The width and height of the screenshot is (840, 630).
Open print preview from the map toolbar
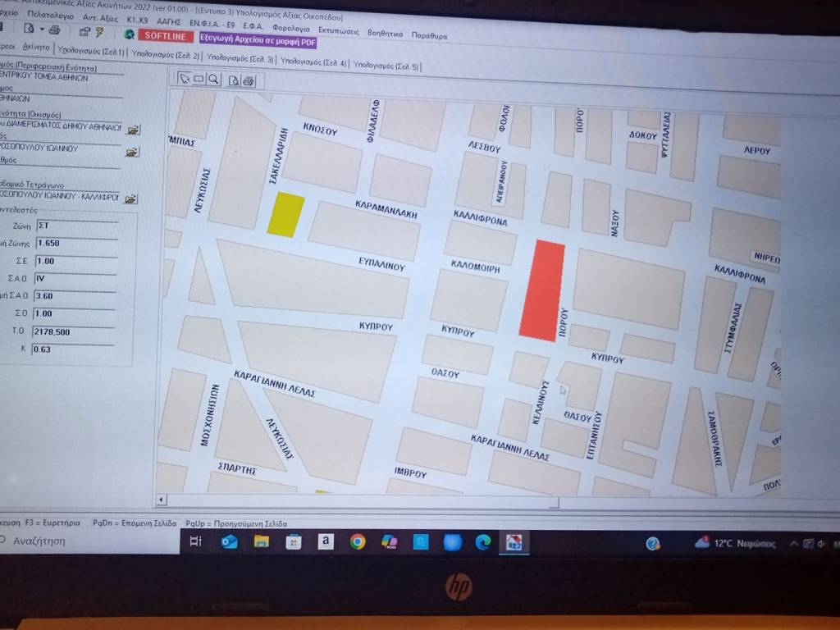[234, 80]
